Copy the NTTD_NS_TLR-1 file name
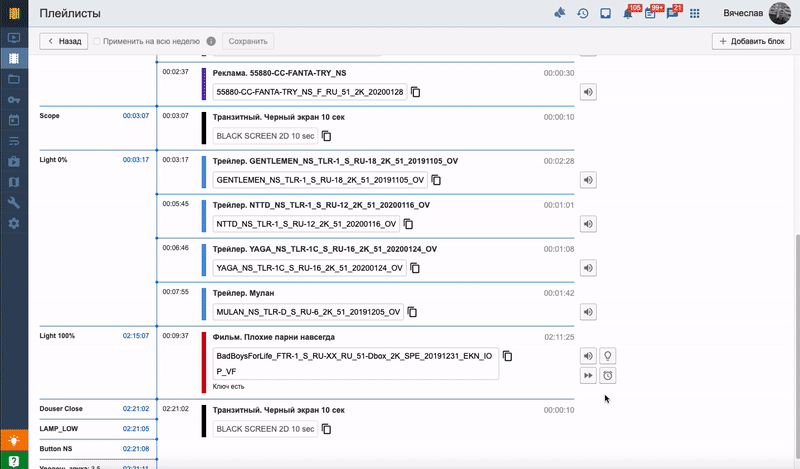The height and width of the screenshot is (469, 800). click(408, 224)
